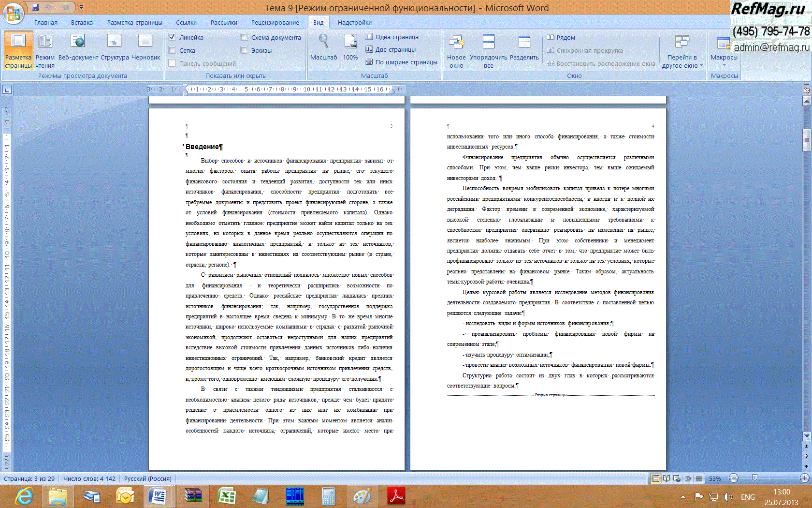The width and height of the screenshot is (812, 508).
Task: Enable Схема документа checkbox
Action: pyautogui.click(x=244, y=37)
